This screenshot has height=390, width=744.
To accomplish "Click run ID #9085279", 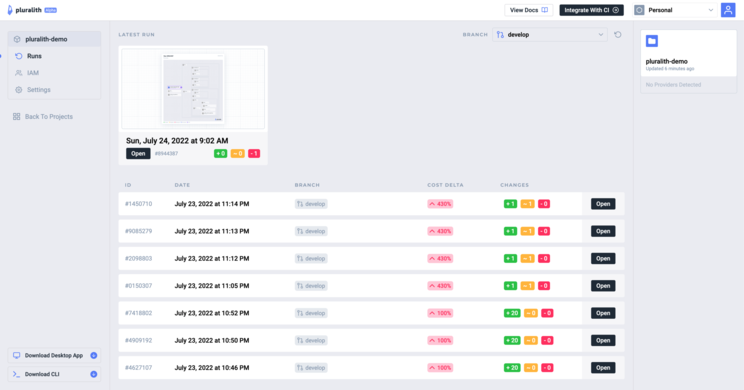I will (x=139, y=231).
